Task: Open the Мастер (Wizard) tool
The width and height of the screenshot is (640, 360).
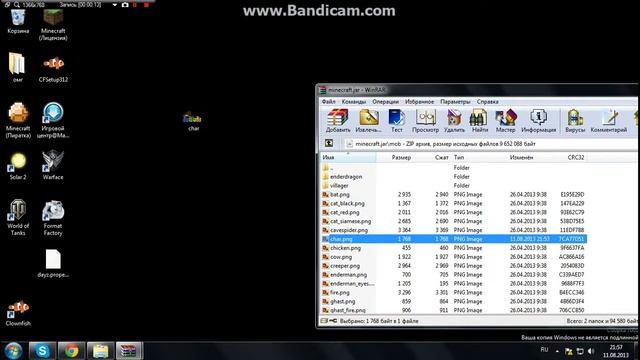Action: coord(505,121)
